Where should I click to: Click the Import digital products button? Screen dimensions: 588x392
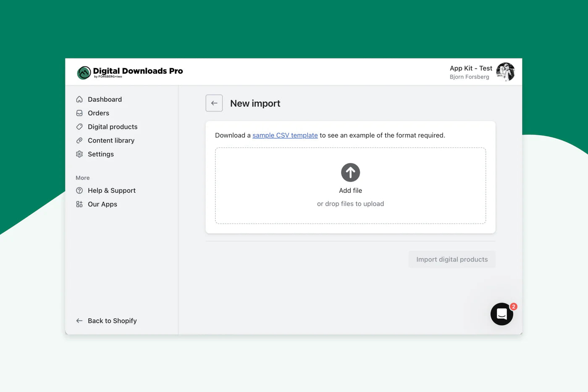coord(452,259)
